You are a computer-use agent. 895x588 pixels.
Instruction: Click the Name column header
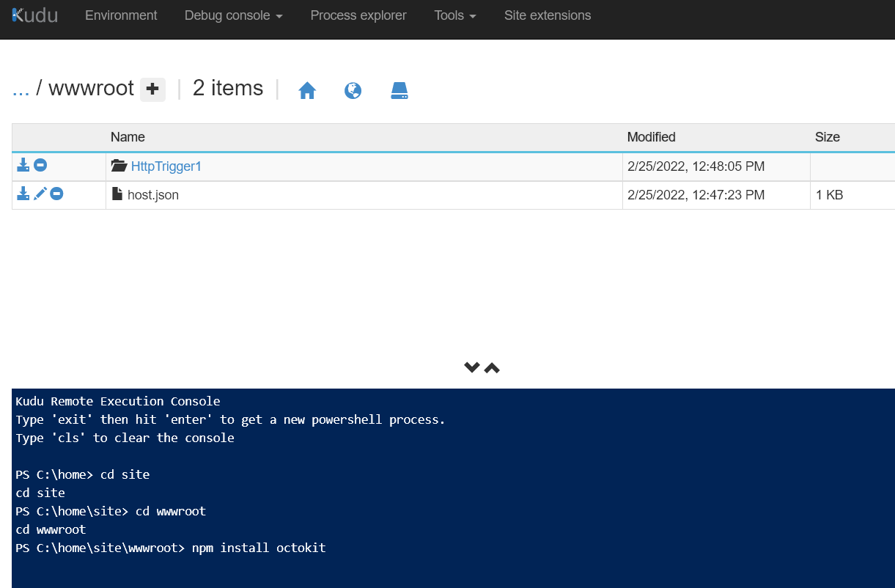pyautogui.click(x=128, y=137)
